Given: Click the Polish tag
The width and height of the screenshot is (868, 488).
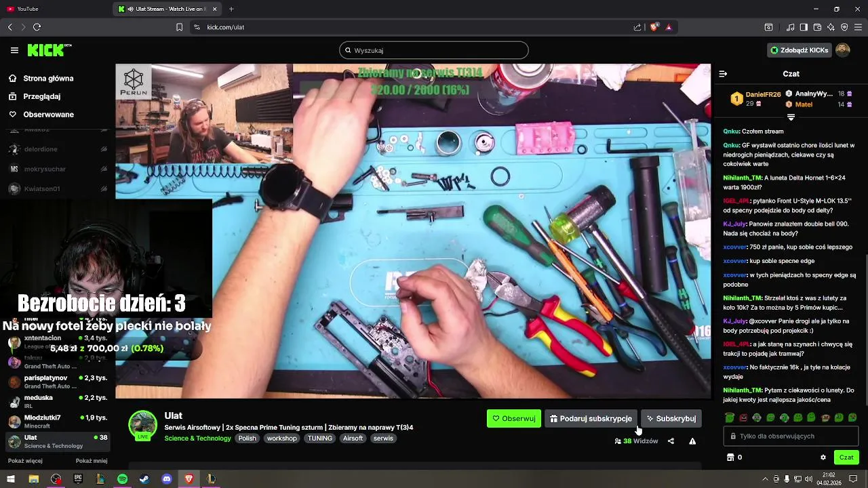Looking at the screenshot, I should 248,439.
